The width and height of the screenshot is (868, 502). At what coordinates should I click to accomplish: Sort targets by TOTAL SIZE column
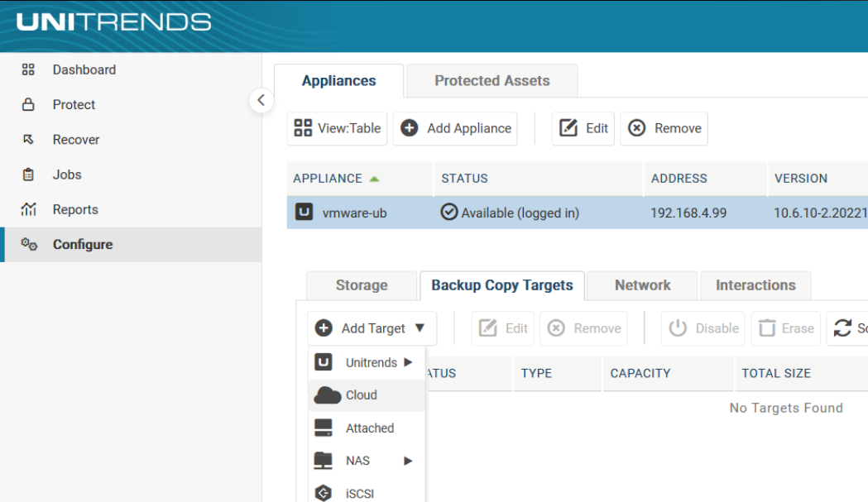click(x=776, y=374)
